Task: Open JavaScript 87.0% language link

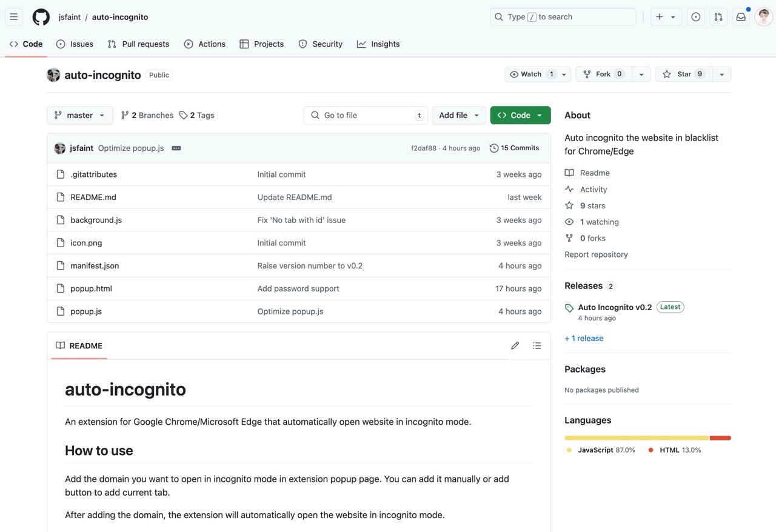Action: (x=601, y=450)
